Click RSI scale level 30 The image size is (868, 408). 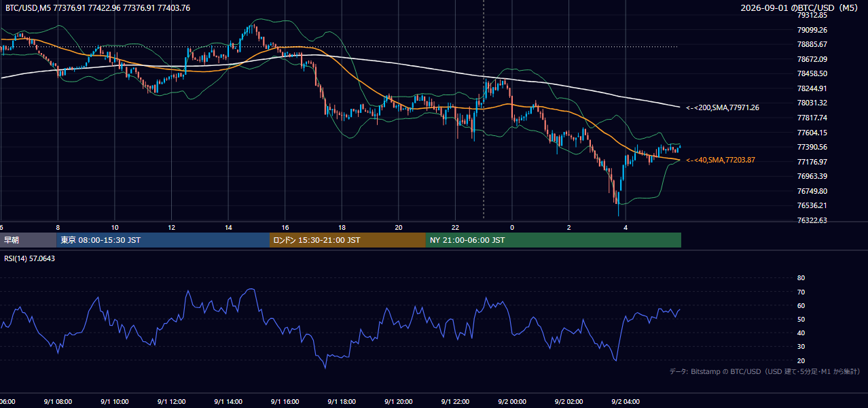pos(801,347)
